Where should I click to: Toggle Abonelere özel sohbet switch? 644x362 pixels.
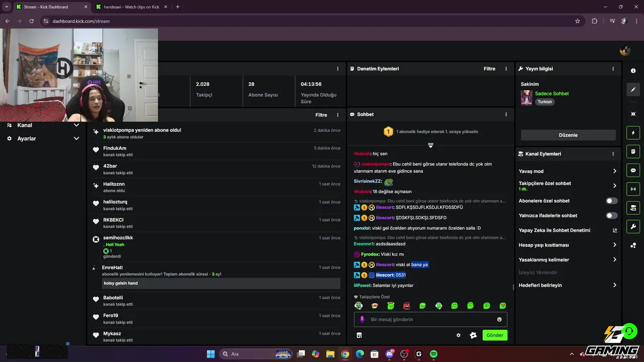tap(611, 201)
